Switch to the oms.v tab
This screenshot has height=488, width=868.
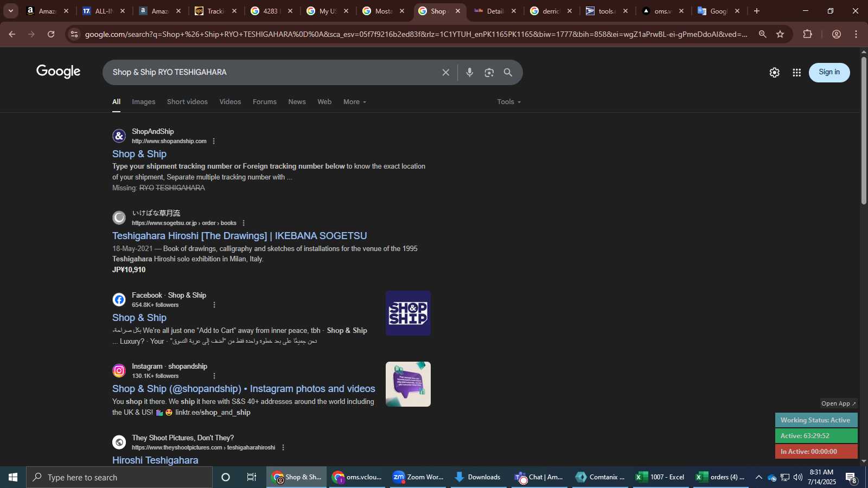point(663,11)
